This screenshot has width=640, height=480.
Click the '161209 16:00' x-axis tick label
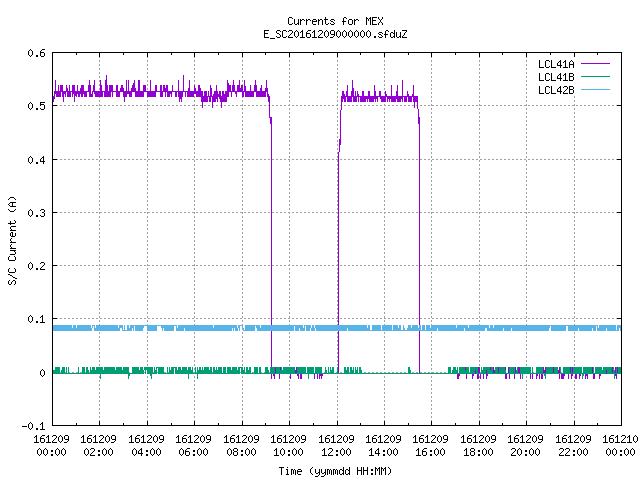point(431,446)
